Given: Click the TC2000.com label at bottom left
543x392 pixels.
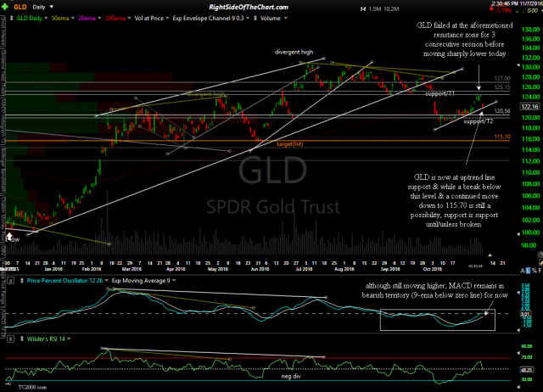Looking at the screenshot, I should [x=32, y=387].
